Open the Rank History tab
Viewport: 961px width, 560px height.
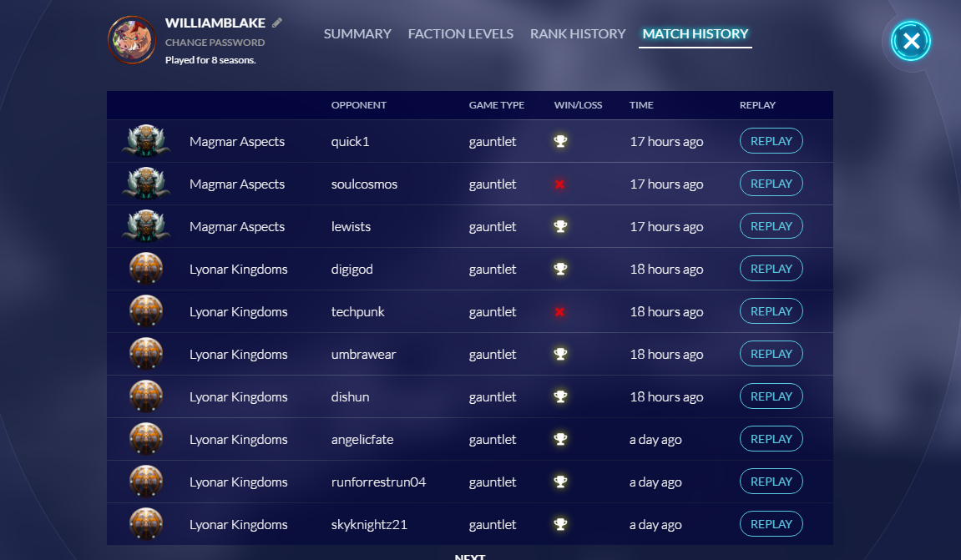[x=578, y=33]
